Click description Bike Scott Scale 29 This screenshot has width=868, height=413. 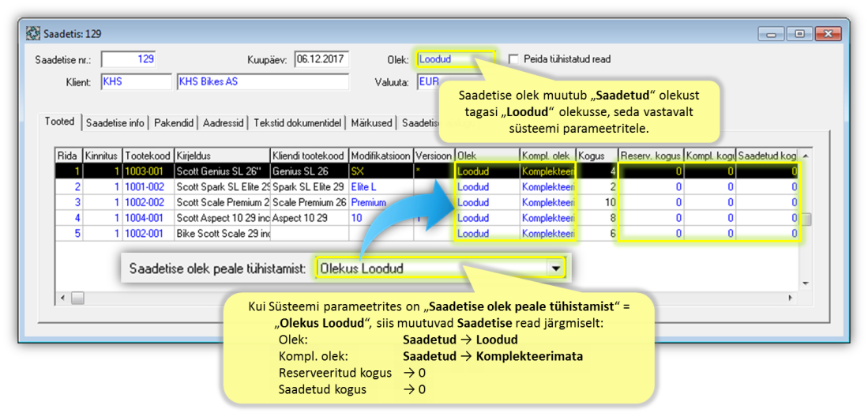click(222, 234)
